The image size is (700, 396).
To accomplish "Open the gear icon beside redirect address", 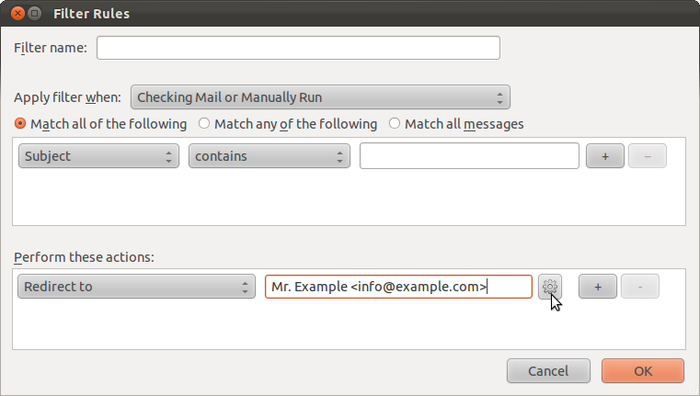I will coord(550,286).
